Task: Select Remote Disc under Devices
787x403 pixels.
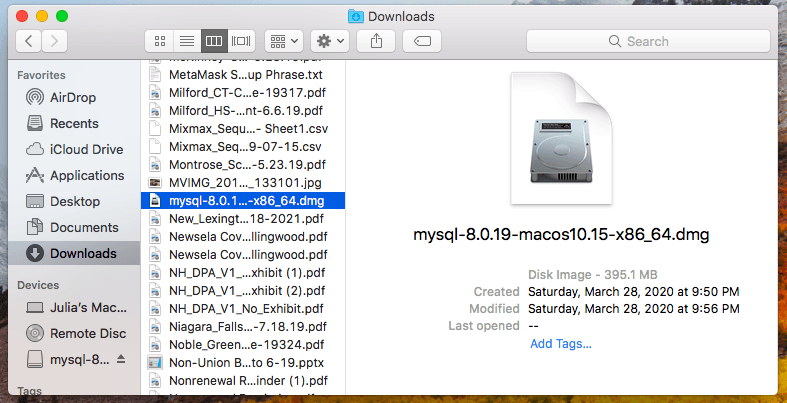Action: [86, 333]
